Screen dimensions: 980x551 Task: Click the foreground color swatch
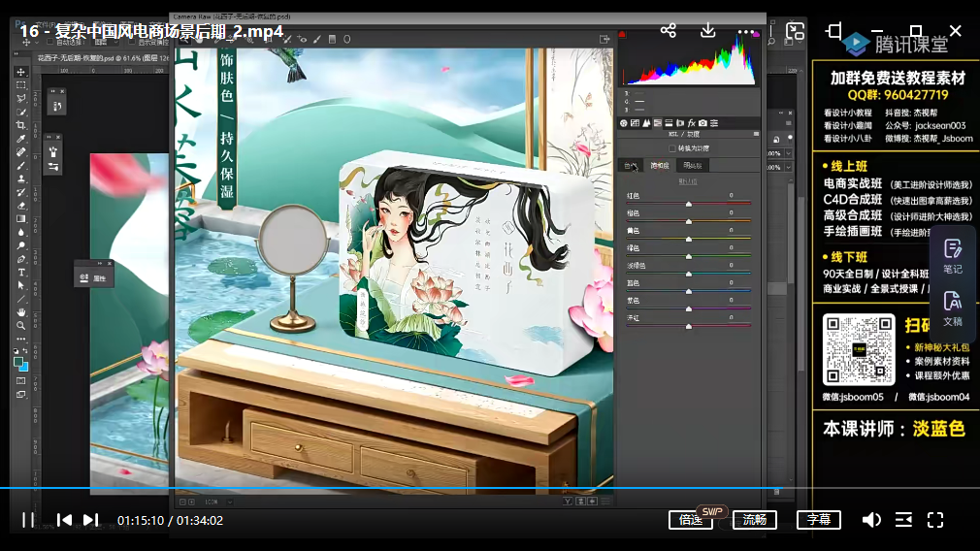coord(18,361)
